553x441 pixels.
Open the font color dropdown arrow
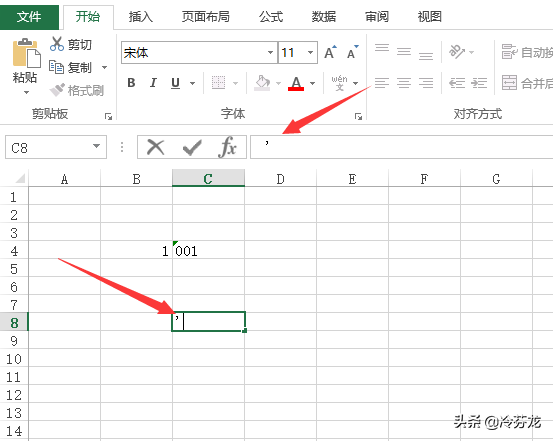click(312, 83)
